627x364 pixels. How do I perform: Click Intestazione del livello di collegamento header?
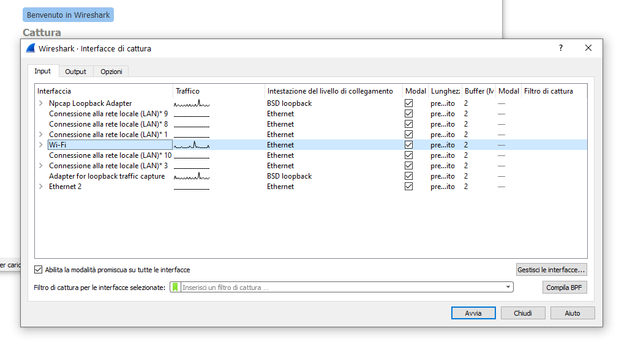tap(334, 91)
